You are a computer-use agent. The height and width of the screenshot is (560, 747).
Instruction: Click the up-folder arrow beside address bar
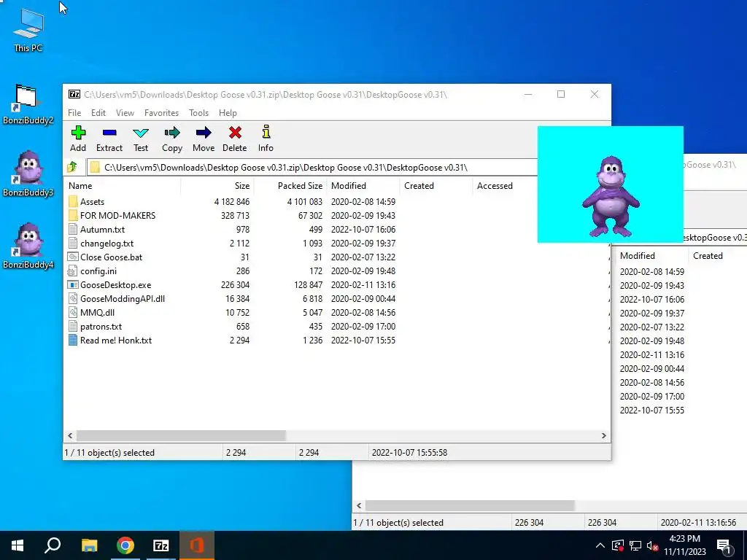pos(72,167)
